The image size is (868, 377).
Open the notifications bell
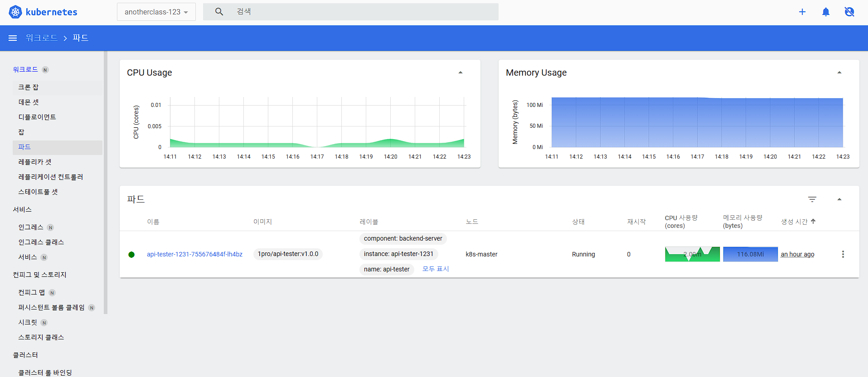(826, 12)
